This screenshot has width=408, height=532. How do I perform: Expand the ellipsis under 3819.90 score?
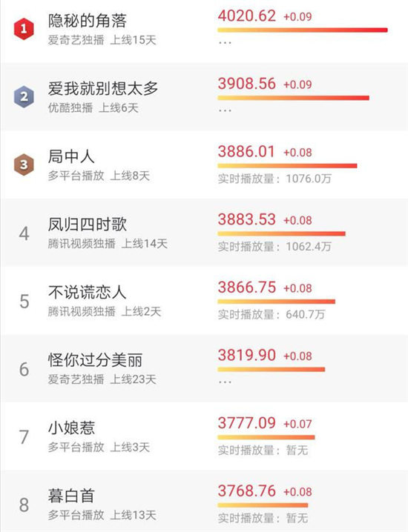pos(225,382)
